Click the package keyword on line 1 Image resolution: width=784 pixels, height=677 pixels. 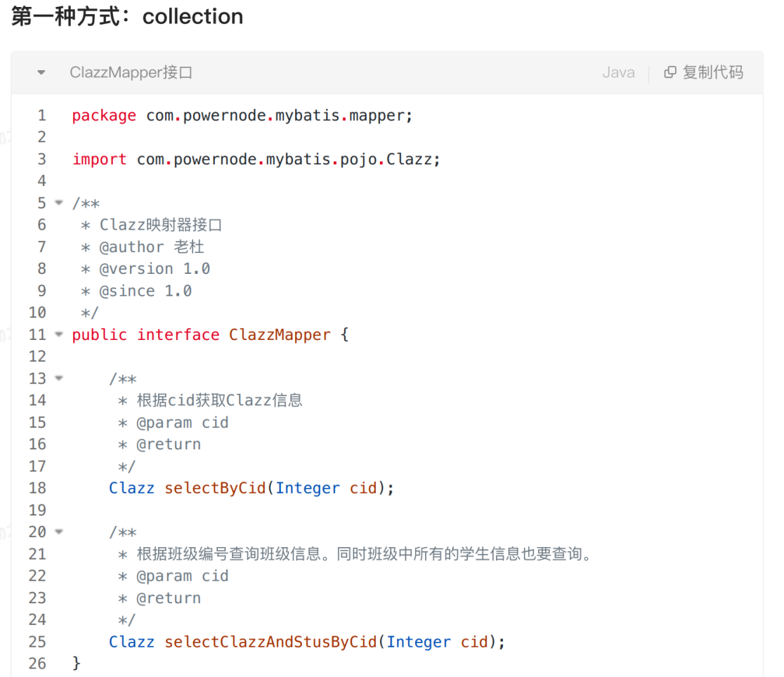click(x=104, y=115)
